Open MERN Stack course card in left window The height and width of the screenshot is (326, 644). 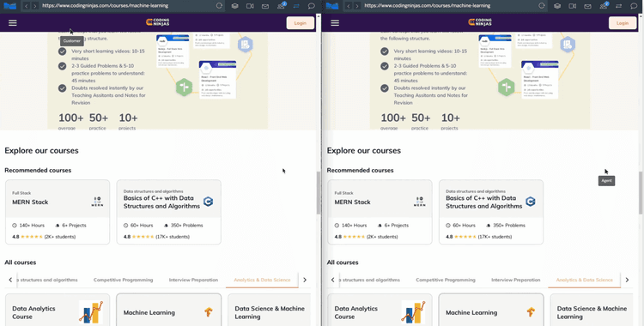(58, 212)
